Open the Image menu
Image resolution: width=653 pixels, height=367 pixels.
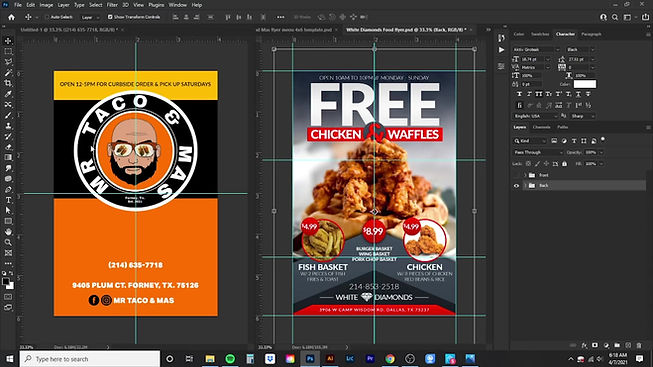click(46, 5)
